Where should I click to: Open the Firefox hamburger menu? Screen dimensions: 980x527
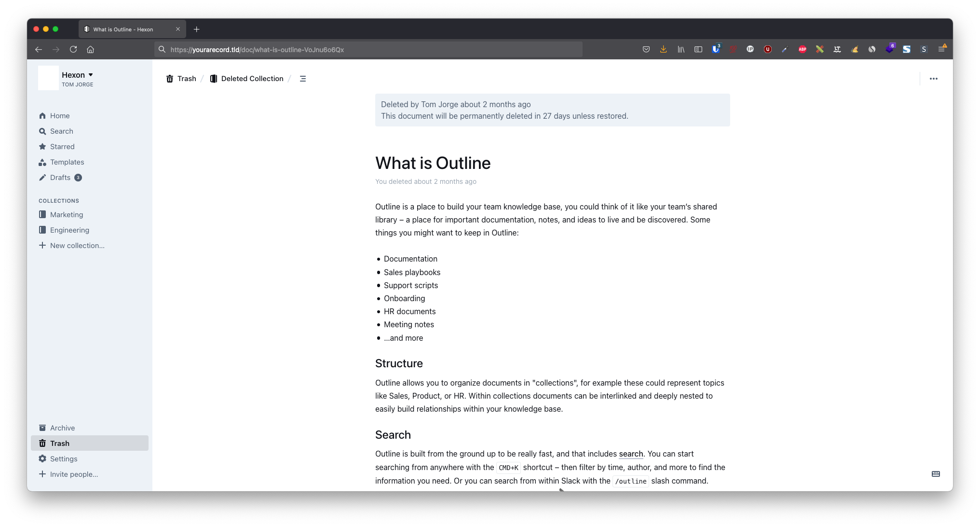(x=942, y=49)
